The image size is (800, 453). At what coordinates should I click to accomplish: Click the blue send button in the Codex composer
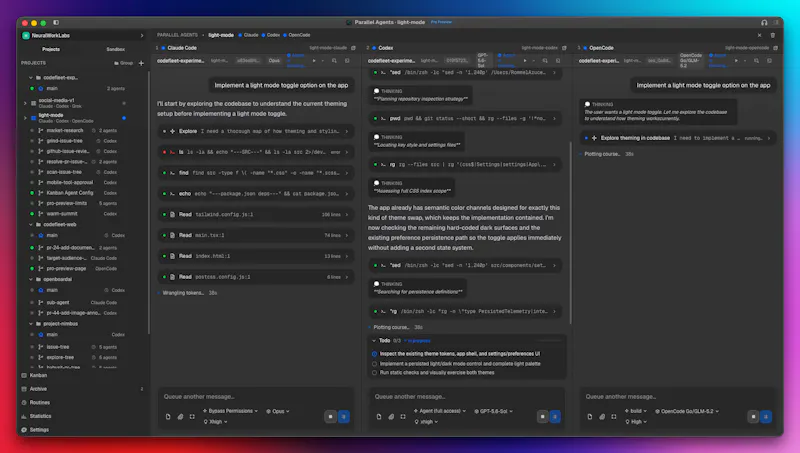click(555, 417)
